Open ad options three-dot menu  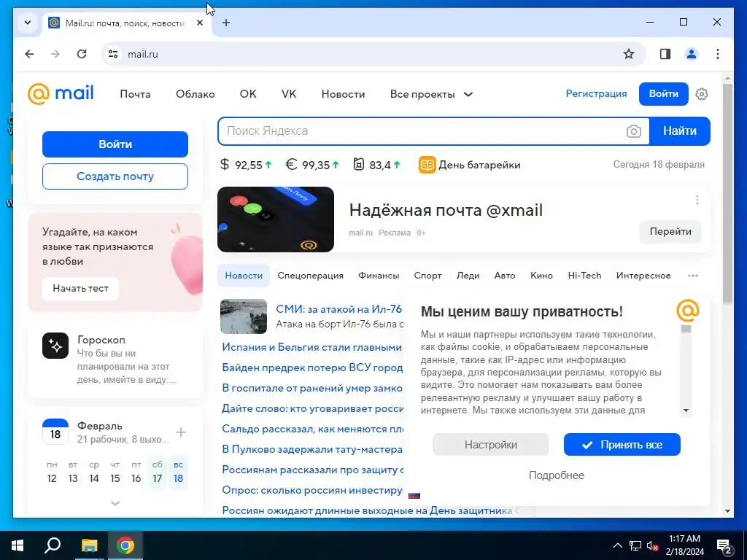(x=697, y=200)
